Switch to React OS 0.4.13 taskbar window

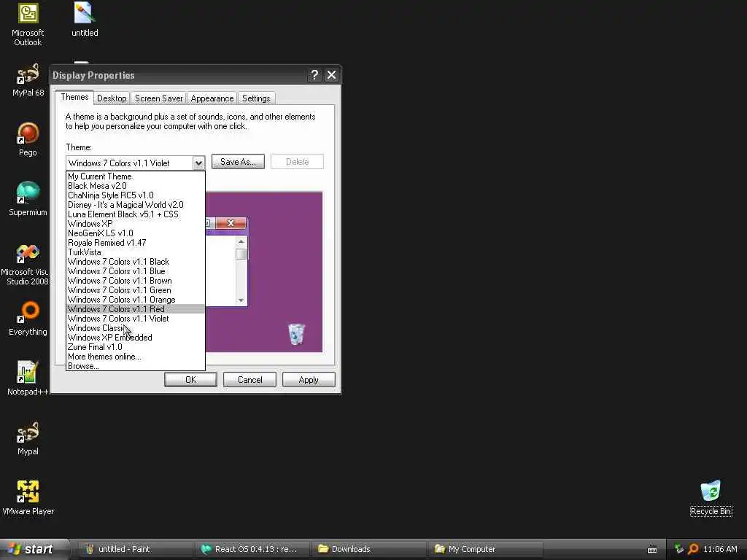pos(252,549)
